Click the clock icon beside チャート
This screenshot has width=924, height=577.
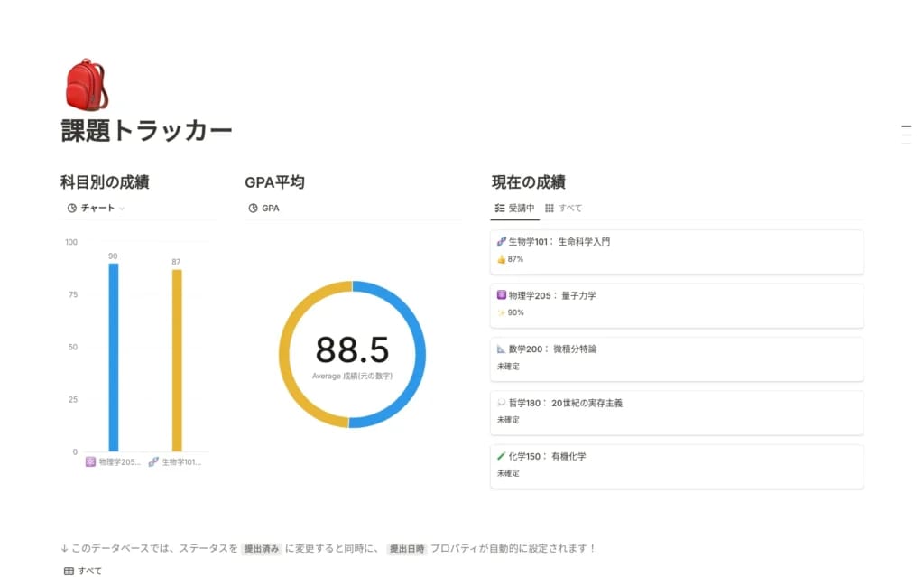pyautogui.click(x=72, y=208)
